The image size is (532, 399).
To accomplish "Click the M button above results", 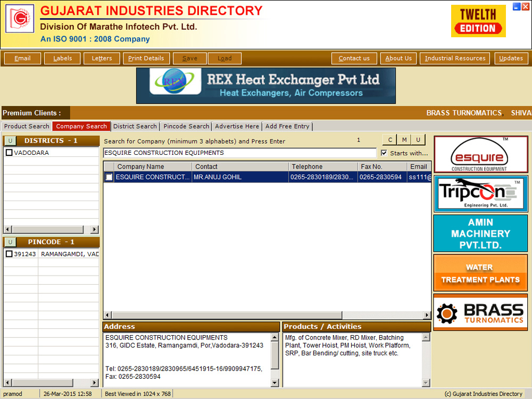I will (404, 140).
